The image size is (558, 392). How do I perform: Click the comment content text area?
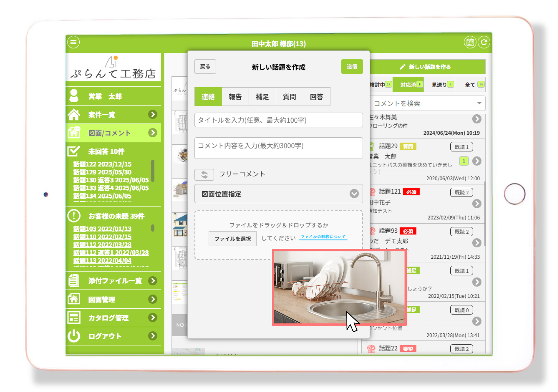click(278, 148)
